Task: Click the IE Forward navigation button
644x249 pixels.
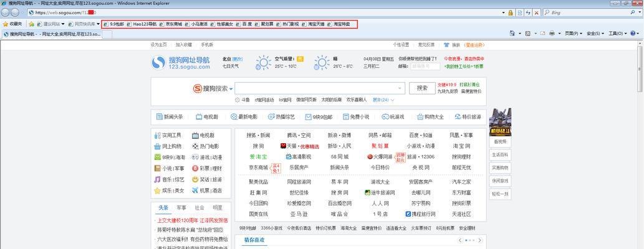Action: pos(15,12)
